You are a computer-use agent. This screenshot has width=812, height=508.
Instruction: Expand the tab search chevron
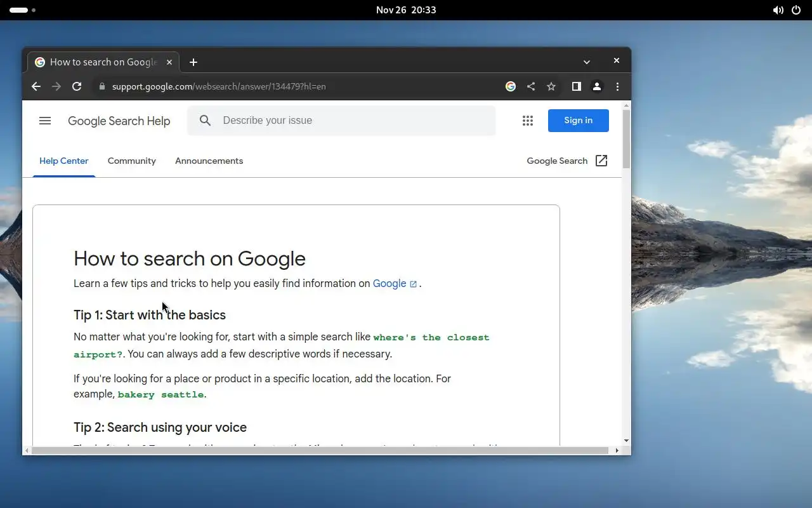(x=587, y=62)
